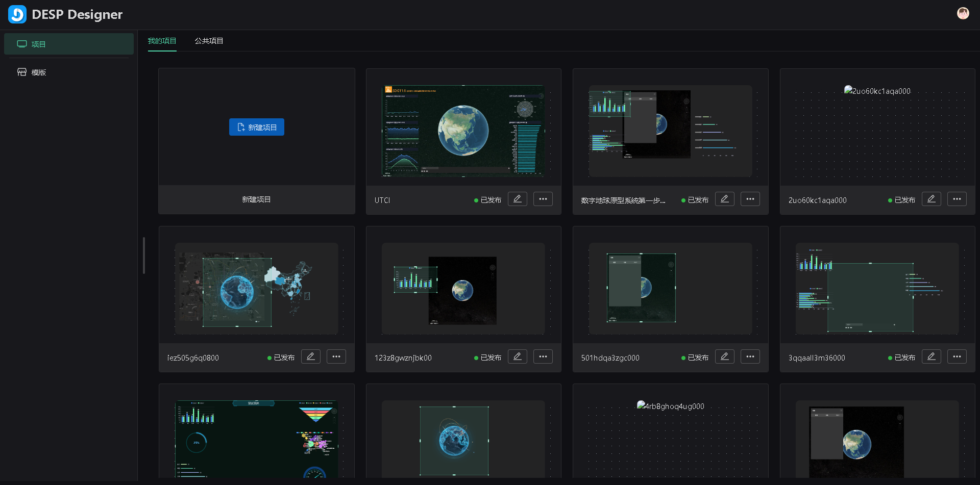Select 项目 in the sidebar
Screen dimensions: 980x485
[39, 44]
